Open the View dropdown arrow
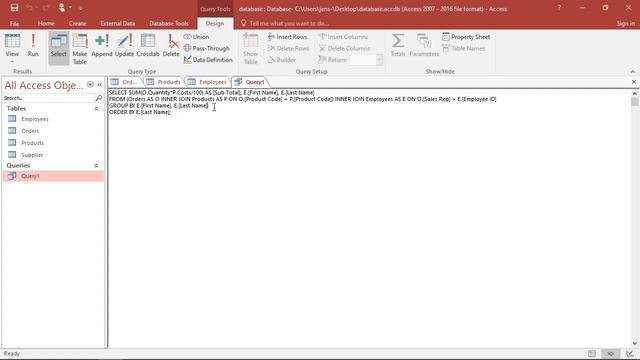640x360 pixels. tap(12, 62)
